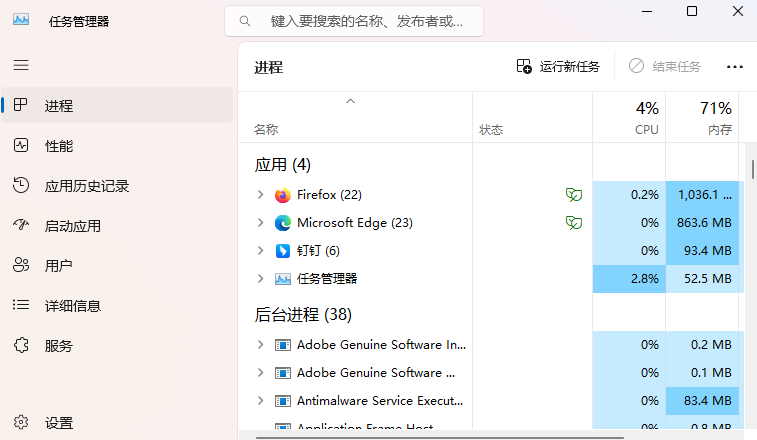
Task: Click the disabled 结束任务 circle icon
Action: pos(636,66)
